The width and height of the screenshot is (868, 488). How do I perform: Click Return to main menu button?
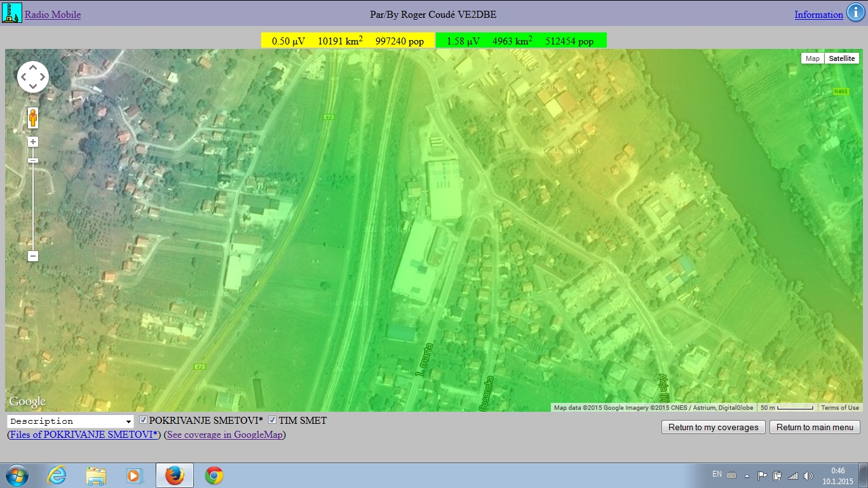(x=815, y=427)
